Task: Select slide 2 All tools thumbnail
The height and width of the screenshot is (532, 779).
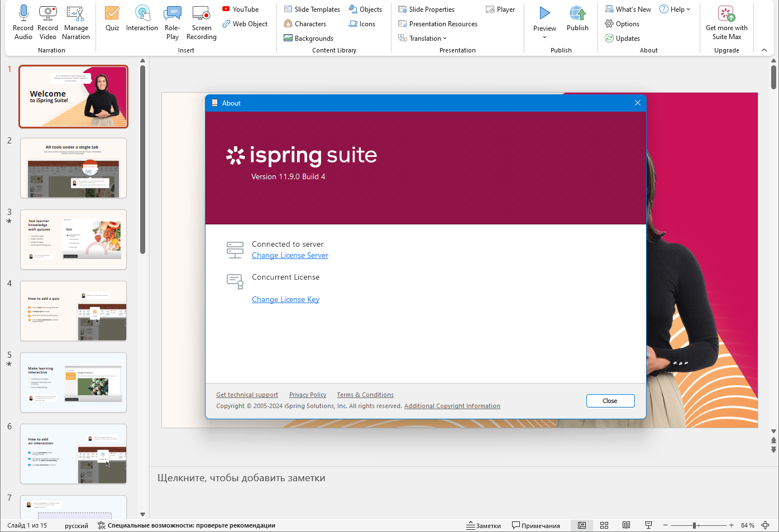Action: pos(74,168)
